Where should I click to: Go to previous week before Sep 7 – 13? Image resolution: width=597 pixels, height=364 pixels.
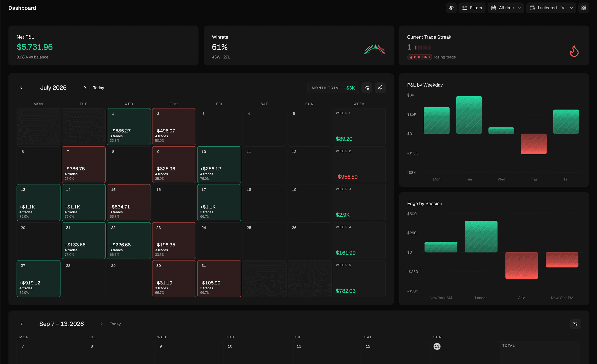click(x=21, y=324)
